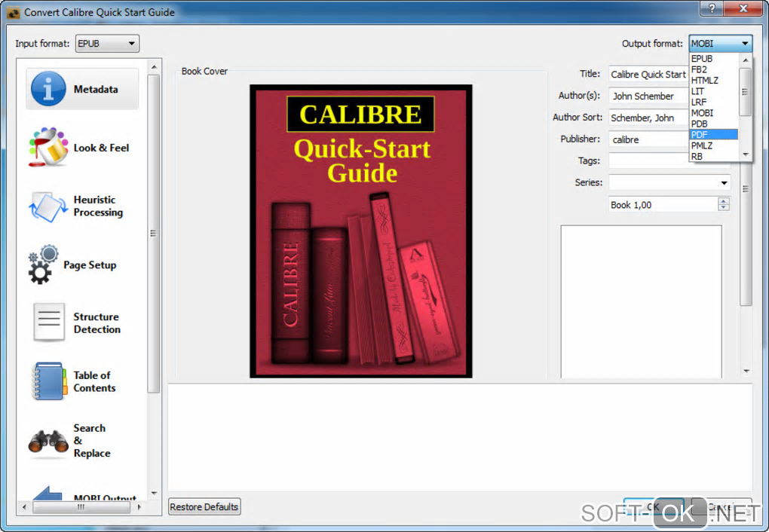Click sidebar vertical scrollbar thumb
The height and width of the screenshot is (532, 769).
tap(154, 234)
